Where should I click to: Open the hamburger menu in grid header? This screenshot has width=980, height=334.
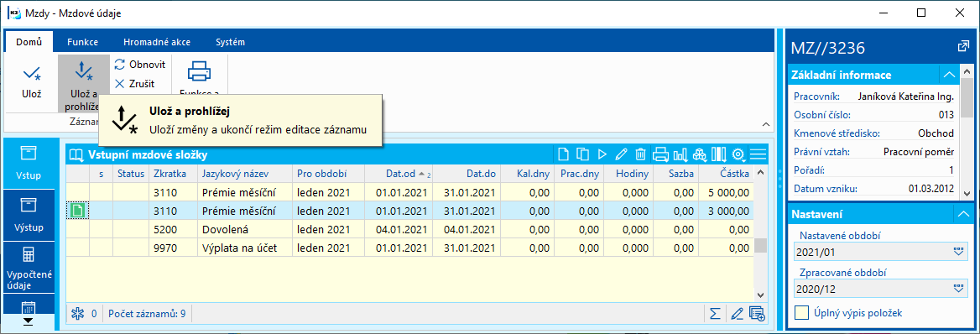pyautogui.click(x=758, y=154)
